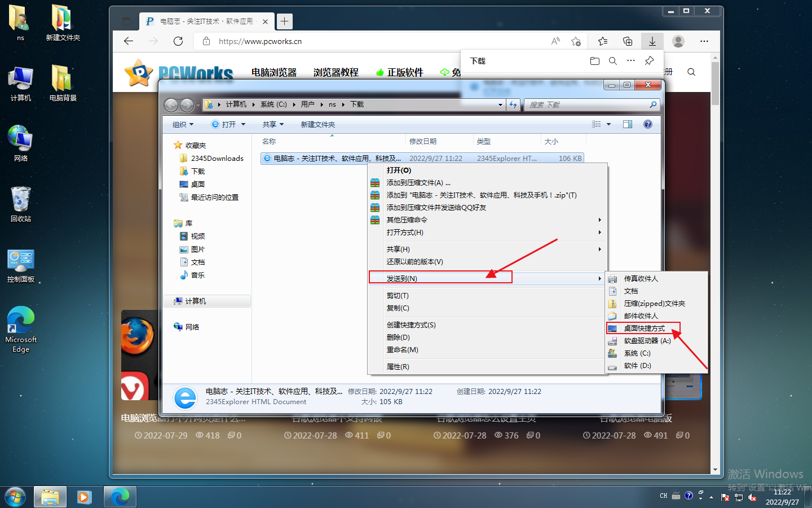Viewport: 812px width, 508px height.
Task: Open the Recycle Bin desktop icon
Action: click(x=21, y=204)
